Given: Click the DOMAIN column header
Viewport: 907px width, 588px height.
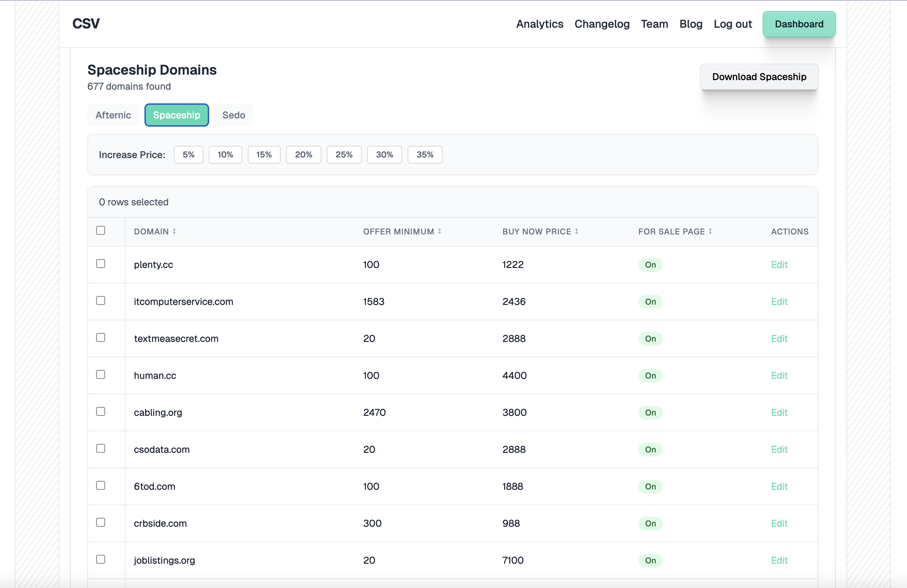Looking at the screenshot, I should click(x=151, y=231).
